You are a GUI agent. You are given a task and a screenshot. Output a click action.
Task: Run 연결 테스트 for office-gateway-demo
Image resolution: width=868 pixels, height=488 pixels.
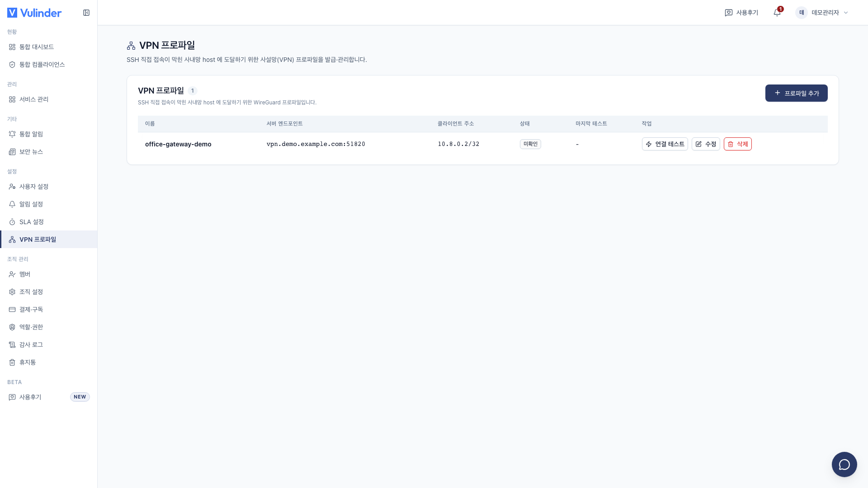click(x=665, y=144)
